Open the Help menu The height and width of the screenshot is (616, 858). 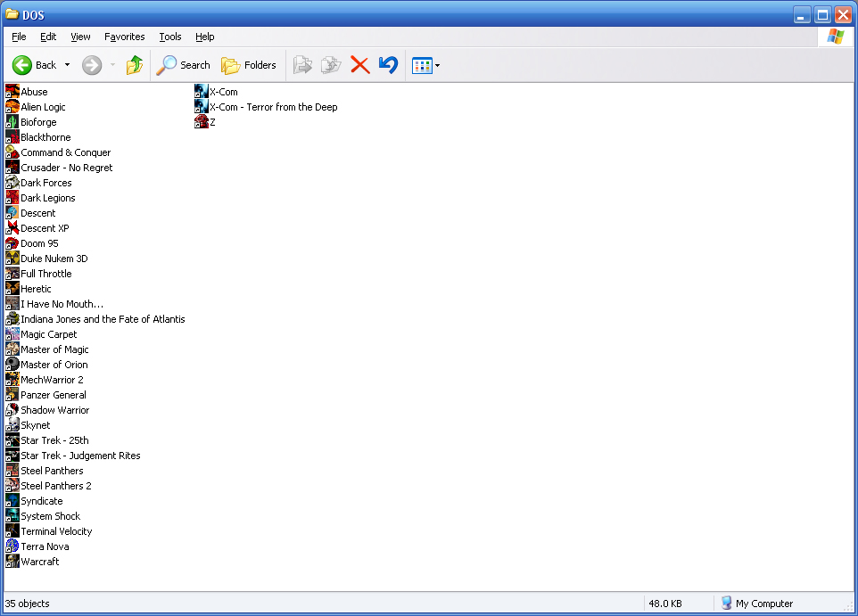(204, 37)
